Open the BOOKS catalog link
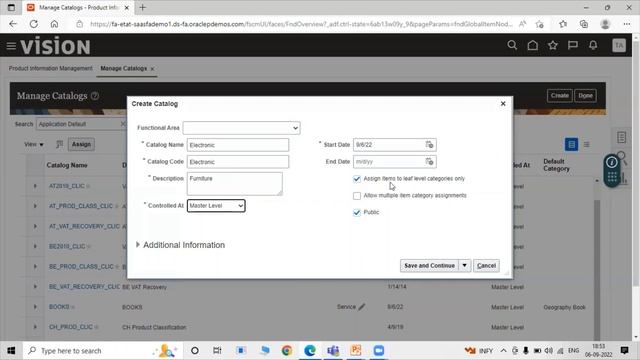This screenshot has width=640, height=360. tap(59, 307)
